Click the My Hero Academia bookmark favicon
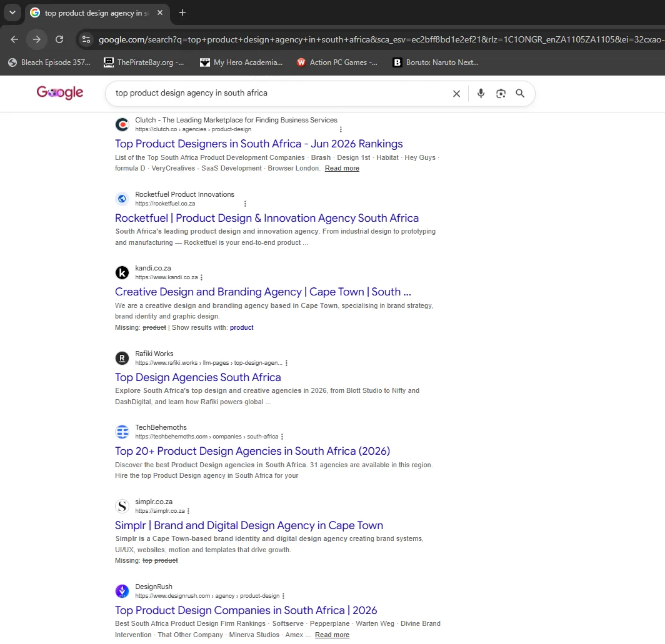 205,62
